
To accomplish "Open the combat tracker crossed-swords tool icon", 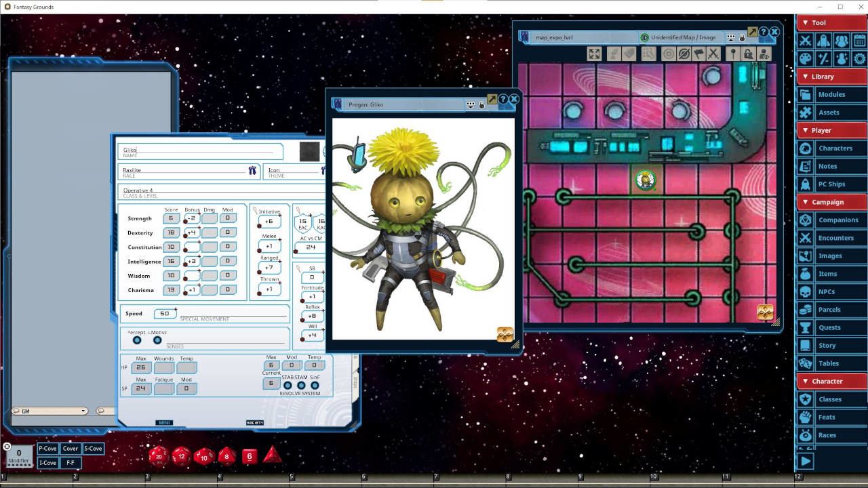I will [806, 41].
